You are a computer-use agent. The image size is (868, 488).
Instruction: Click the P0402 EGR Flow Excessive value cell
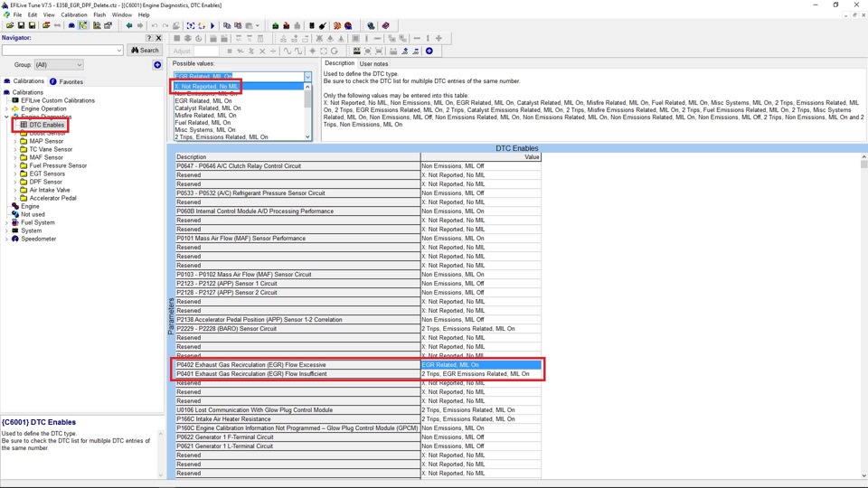pyautogui.click(x=480, y=365)
